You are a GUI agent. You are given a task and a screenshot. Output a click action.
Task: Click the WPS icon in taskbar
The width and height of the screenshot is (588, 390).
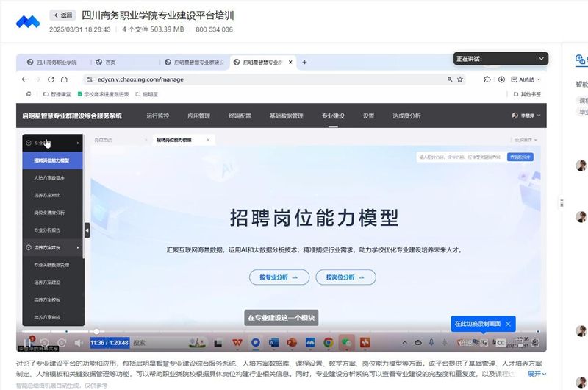click(237, 342)
